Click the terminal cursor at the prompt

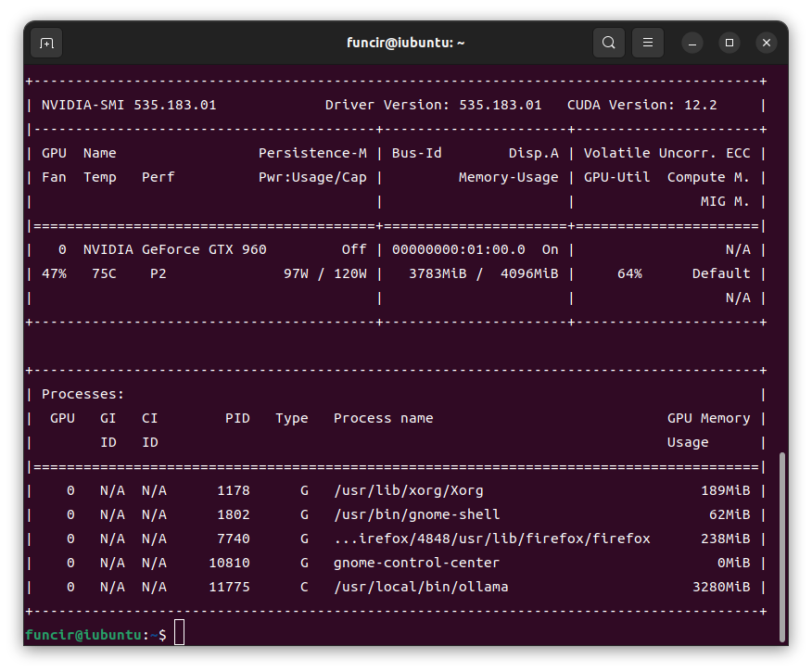179,632
